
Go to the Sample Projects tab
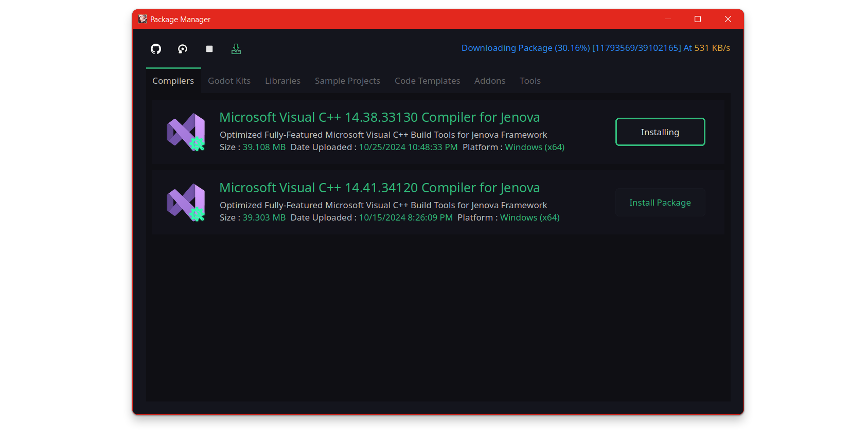click(x=348, y=81)
